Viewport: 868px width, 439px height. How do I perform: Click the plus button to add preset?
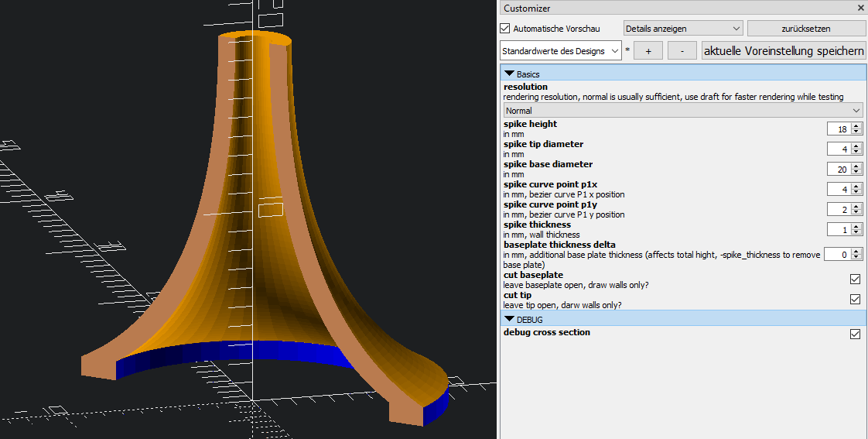tap(648, 50)
